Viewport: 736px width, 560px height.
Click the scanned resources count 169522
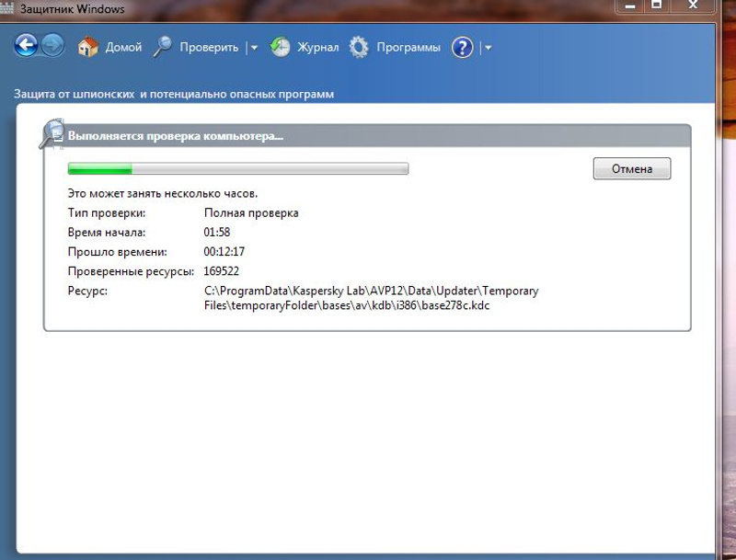pos(222,271)
